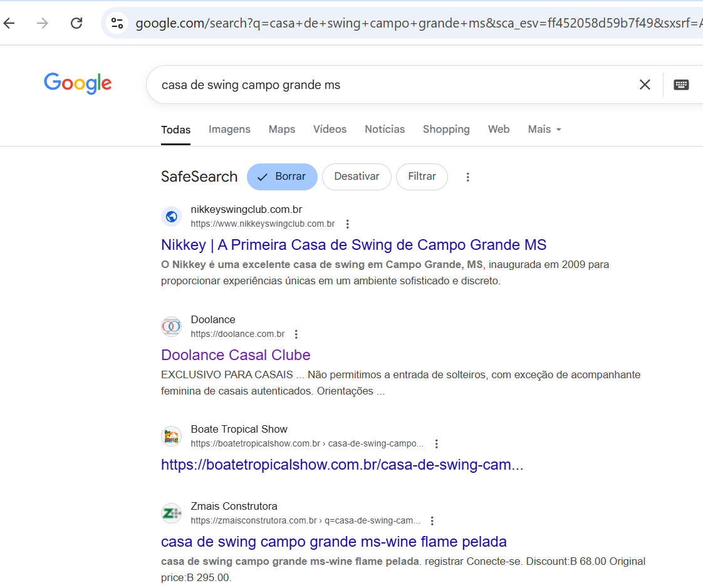Toggle the Borrar SafeSearch option

click(x=282, y=177)
